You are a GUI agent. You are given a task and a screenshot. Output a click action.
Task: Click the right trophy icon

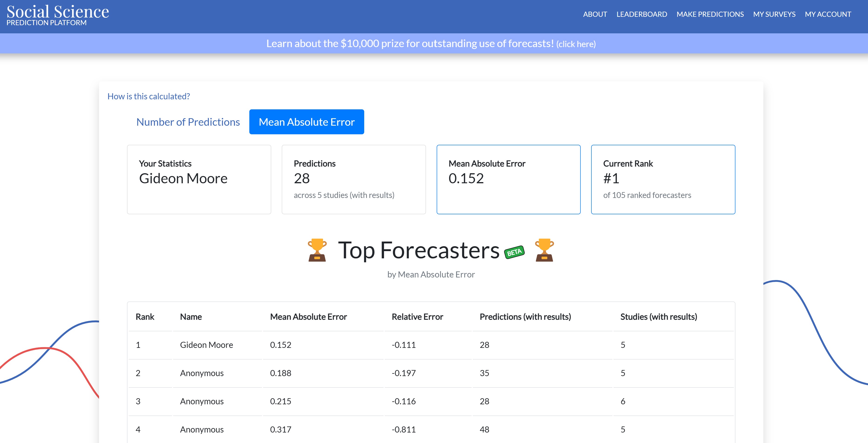pos(544,250)
